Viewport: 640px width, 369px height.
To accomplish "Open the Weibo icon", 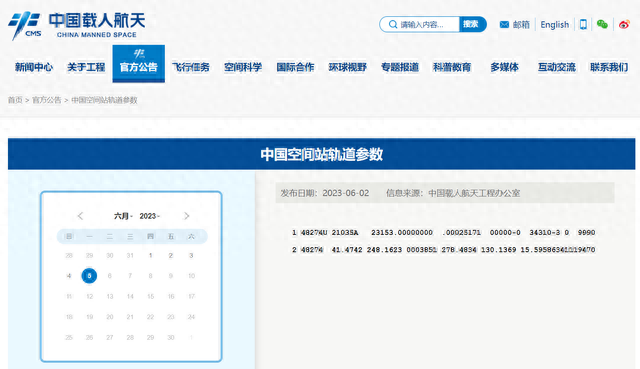I will 624,24.
